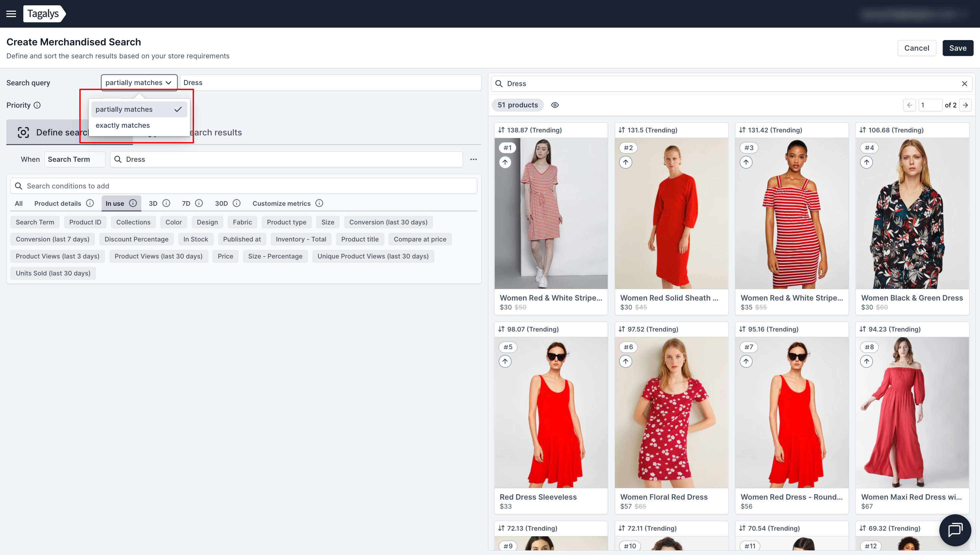Open the live chat widget
The image size is (980, 555).
tap(955, 530)
